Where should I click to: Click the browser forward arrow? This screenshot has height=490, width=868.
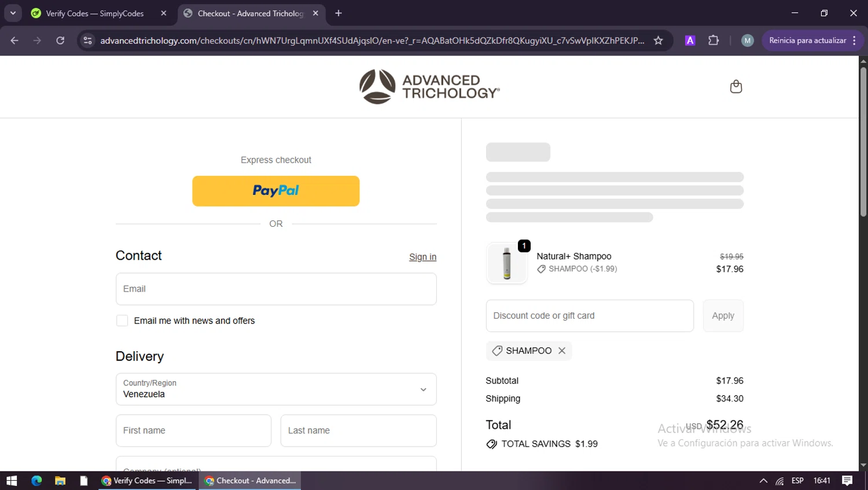pos(37,40)
